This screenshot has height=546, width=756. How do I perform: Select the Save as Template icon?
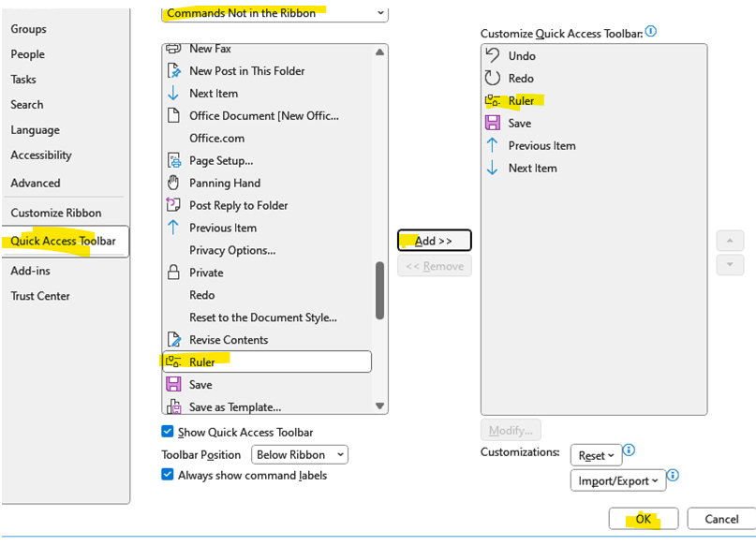[x=172, y=406]
